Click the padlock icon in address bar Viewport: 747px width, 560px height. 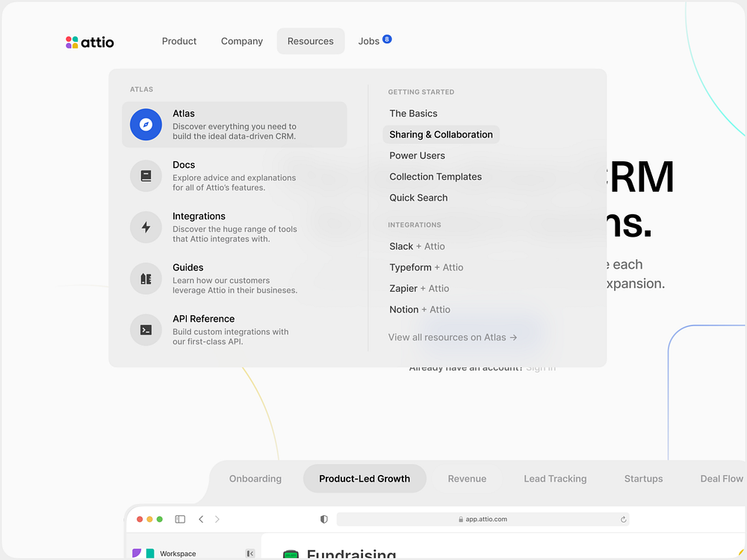[461, 520]
